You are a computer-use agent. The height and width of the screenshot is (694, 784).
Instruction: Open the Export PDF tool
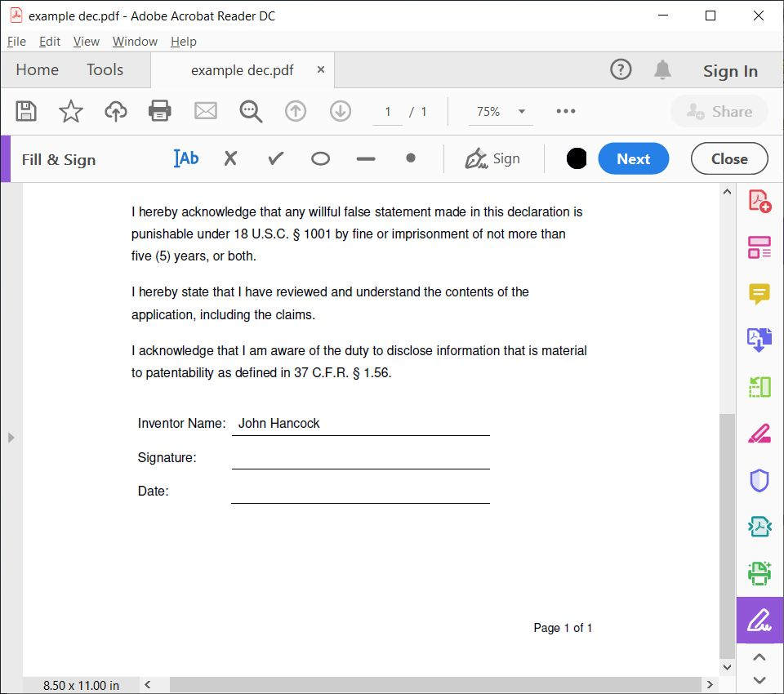759,340
